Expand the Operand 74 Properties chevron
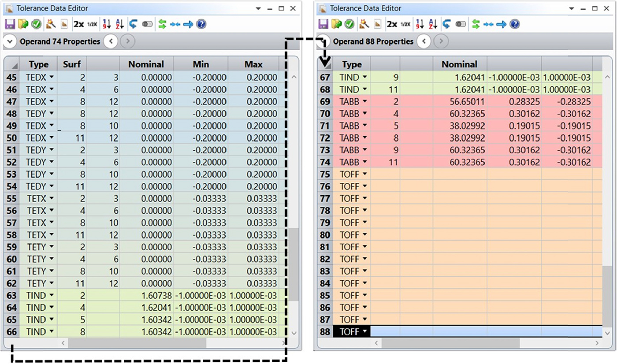Image resolution: width=617 pixels, height=364 pixels. pyautogui.click(x=10, y=41)
